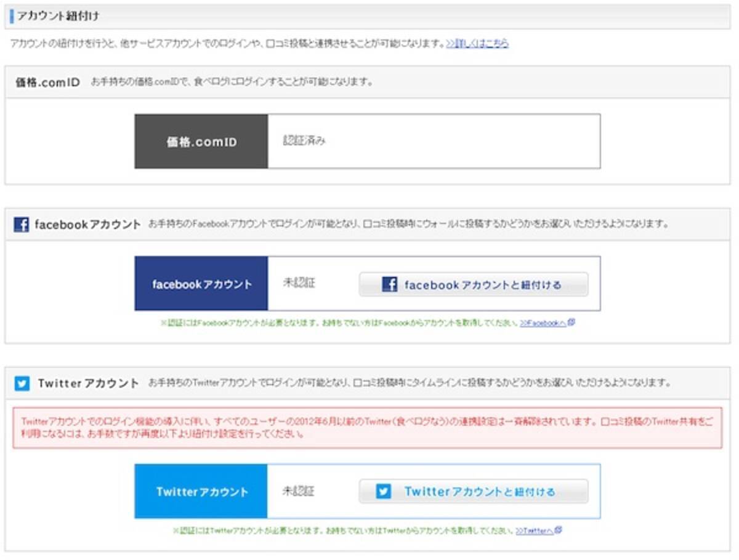Screen dimensions: 739x560
Task: Click the dark 価格.comID header cell
Action: (x=200, y=140)
